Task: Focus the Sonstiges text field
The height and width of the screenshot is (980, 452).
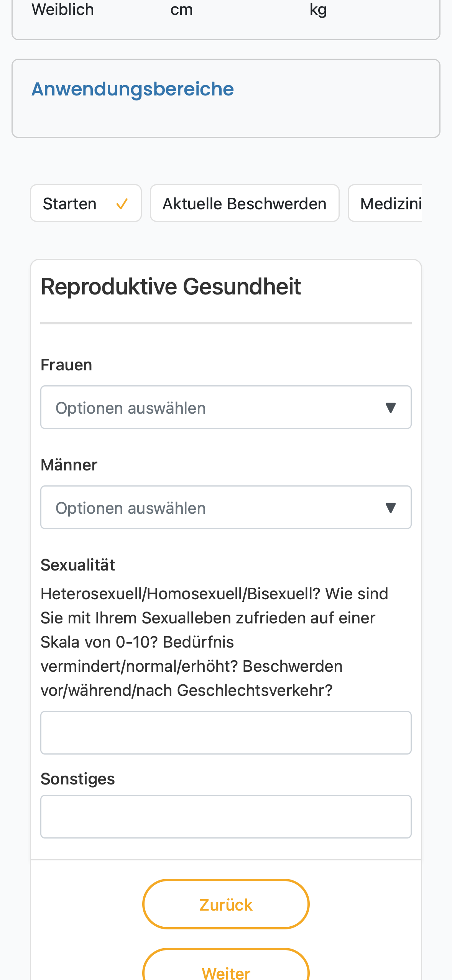Action: [x=226, y=817]
